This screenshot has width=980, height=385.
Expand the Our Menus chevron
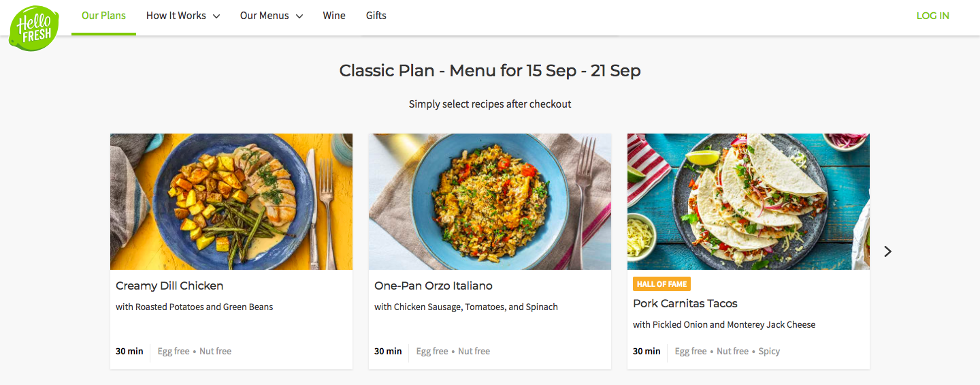[299, 16]
